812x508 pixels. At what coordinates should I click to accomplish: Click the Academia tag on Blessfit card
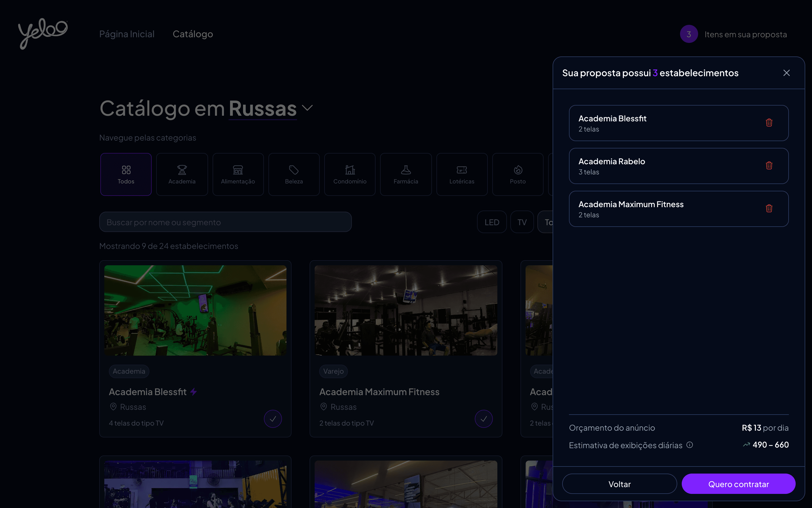[x=129, y=371]
